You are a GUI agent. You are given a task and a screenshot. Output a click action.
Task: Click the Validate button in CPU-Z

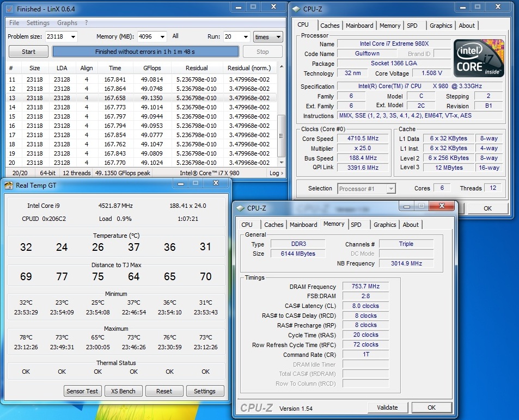coord(387,407)
